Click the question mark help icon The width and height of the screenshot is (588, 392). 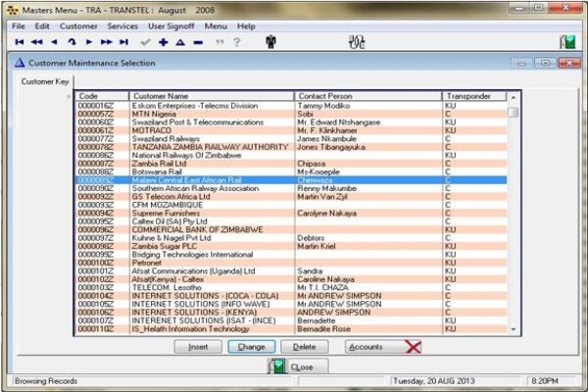click(x=236, y=42)
